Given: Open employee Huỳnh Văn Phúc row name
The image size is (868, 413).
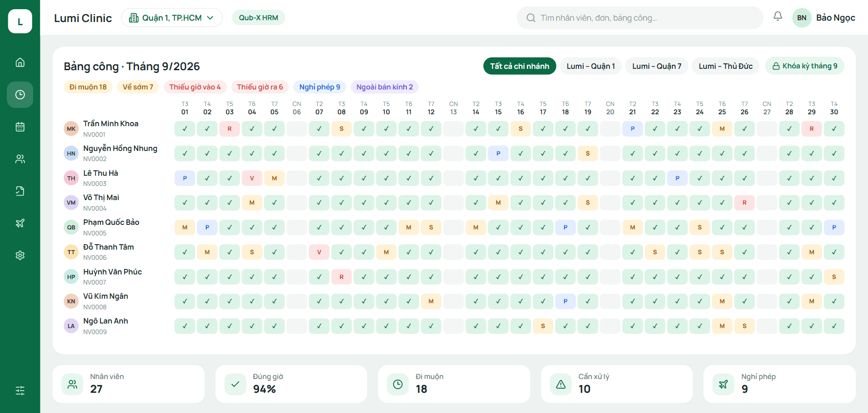Looking at the screenshot, I should pyautogui.click(x=113, y=272).
